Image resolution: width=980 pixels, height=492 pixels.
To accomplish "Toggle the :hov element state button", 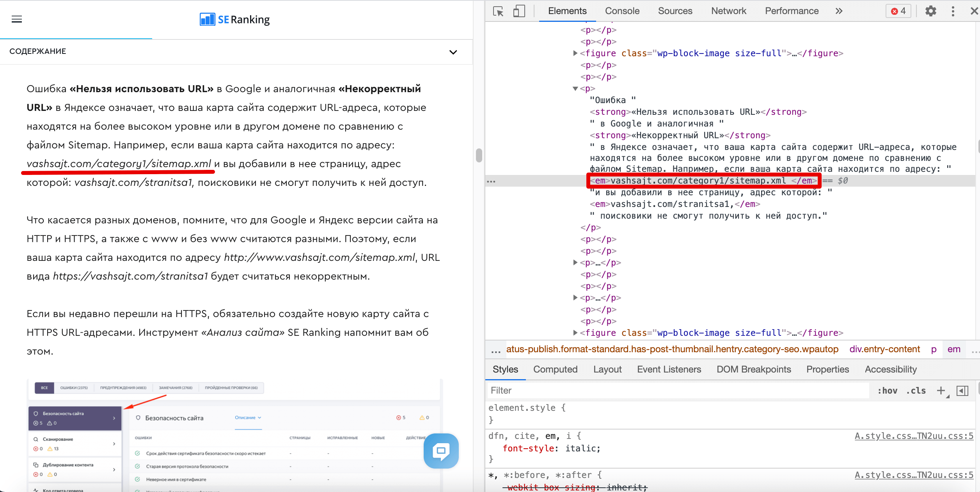I will (x=888, y=390).
